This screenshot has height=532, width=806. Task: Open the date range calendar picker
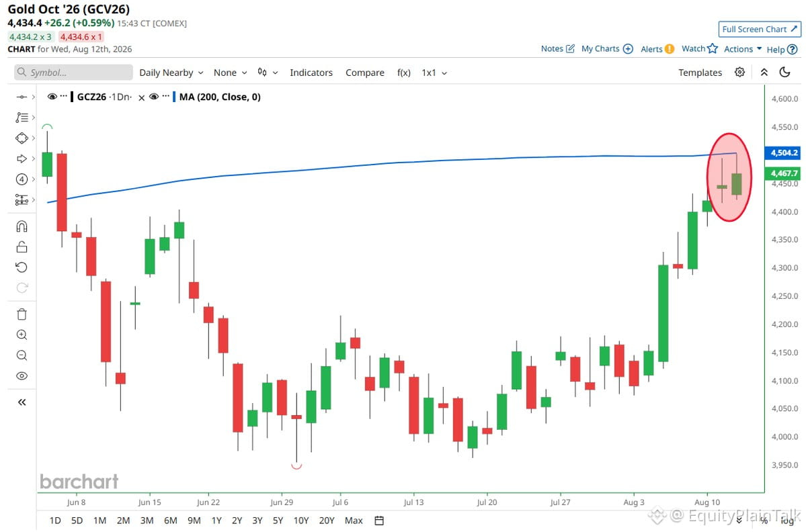click(x=379, y=521)
